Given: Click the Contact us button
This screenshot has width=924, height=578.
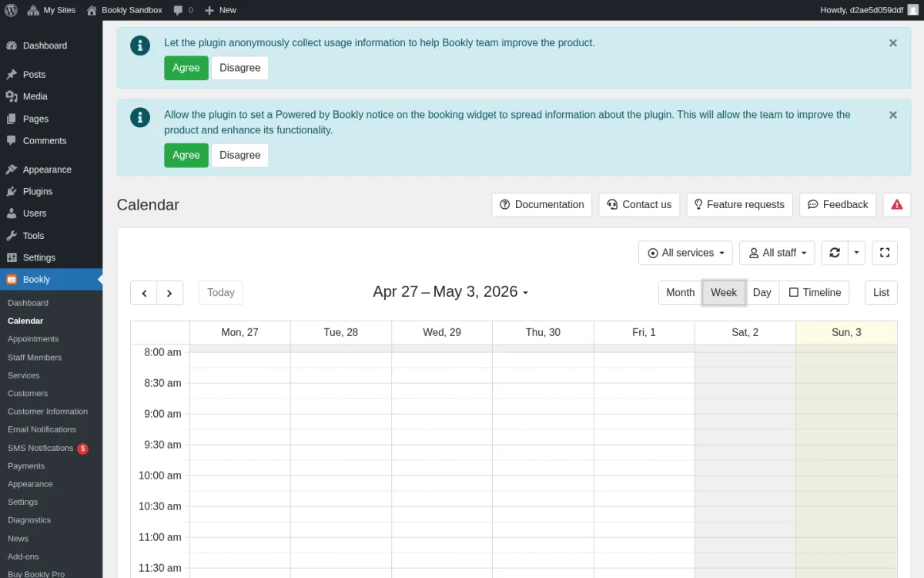Looking at the screenshot, I should point(639,204).
